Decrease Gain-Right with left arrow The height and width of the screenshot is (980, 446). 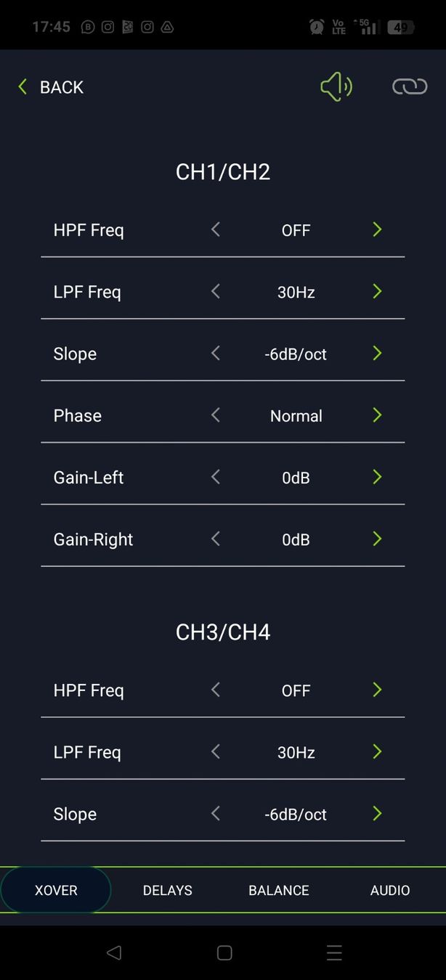(x=215, y=539)
